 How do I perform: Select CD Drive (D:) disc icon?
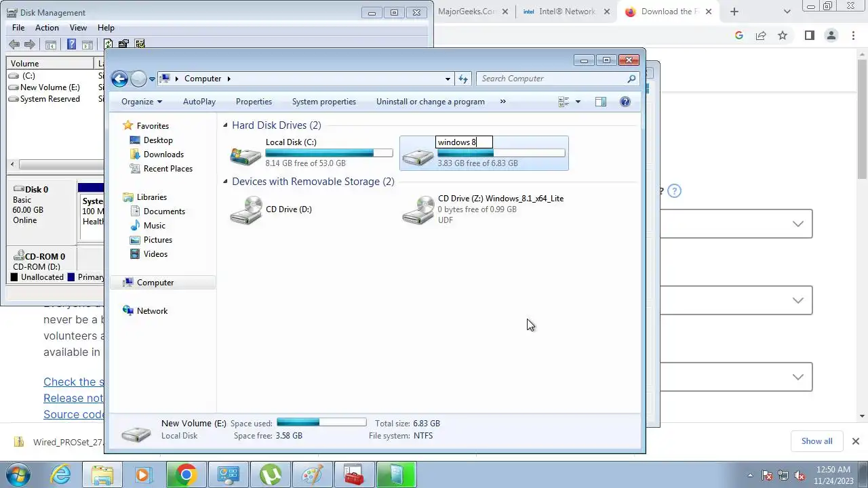click(x=245, y=210)
